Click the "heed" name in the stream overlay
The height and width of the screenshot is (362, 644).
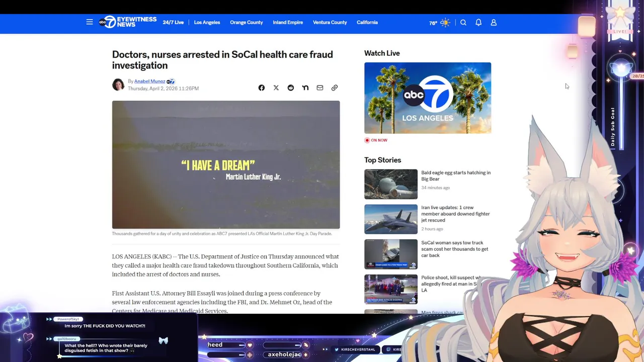pos(215,345)
